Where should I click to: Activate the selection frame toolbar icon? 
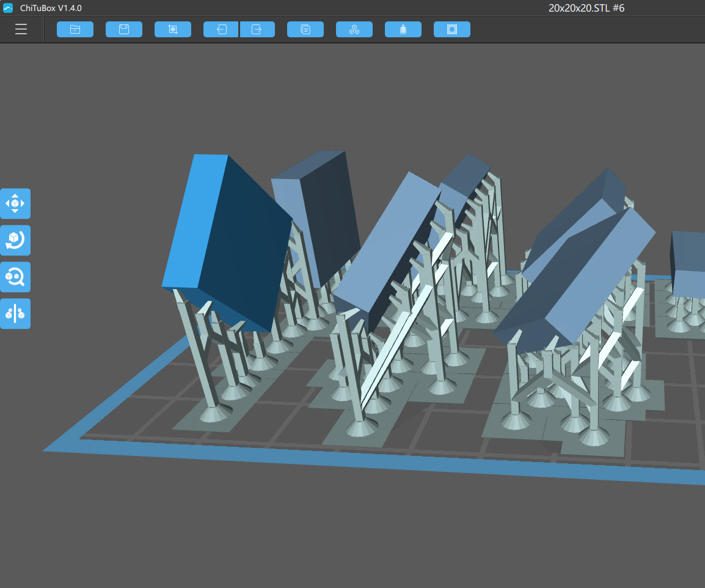tap(172, 29)
